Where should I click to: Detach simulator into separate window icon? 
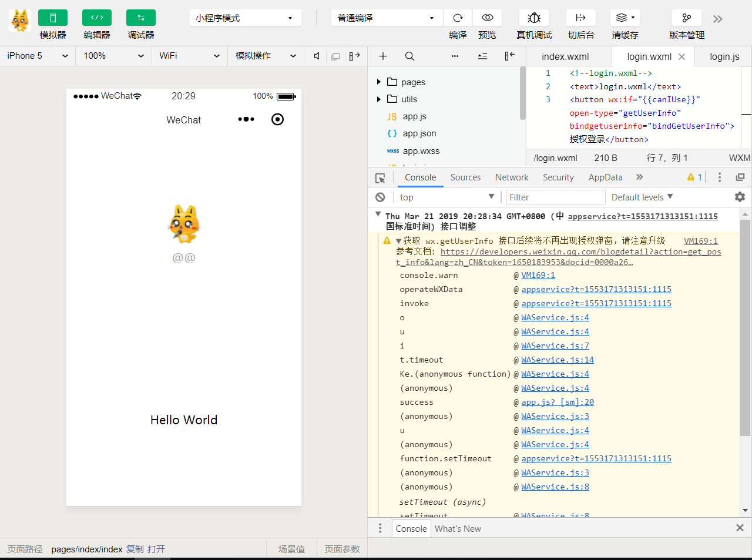[336, 56]
